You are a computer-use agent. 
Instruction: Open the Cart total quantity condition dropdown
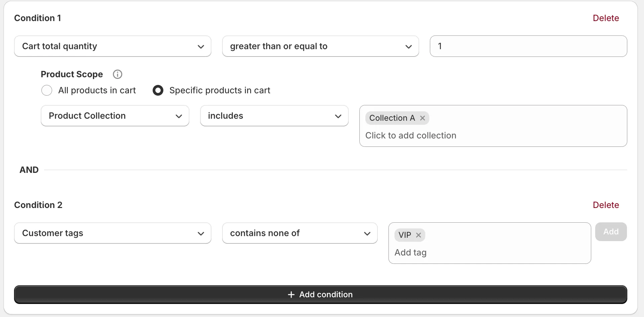click(113, 46)
